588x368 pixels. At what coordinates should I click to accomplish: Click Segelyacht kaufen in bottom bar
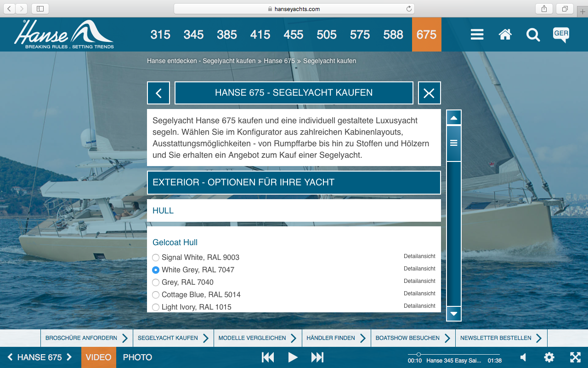(173, 338)
